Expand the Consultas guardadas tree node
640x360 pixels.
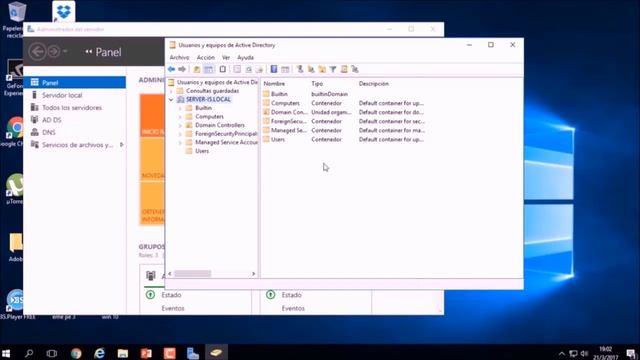pos(171,91)
